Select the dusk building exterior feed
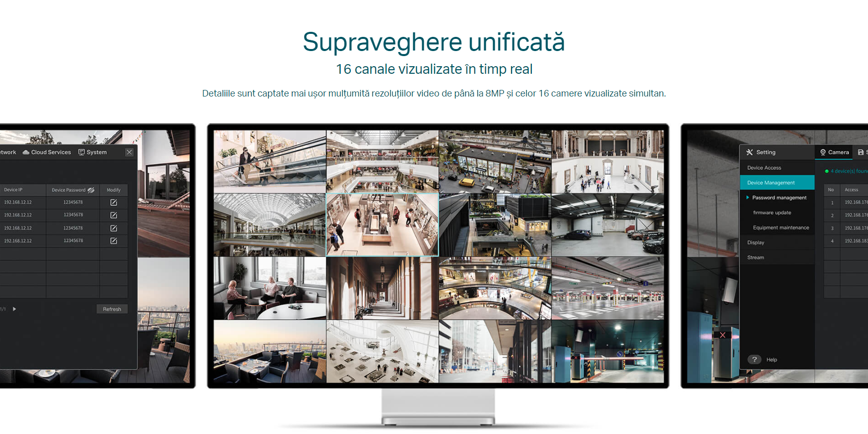The width and height of the screenshot is (868, 434). [x=495, y=225]
